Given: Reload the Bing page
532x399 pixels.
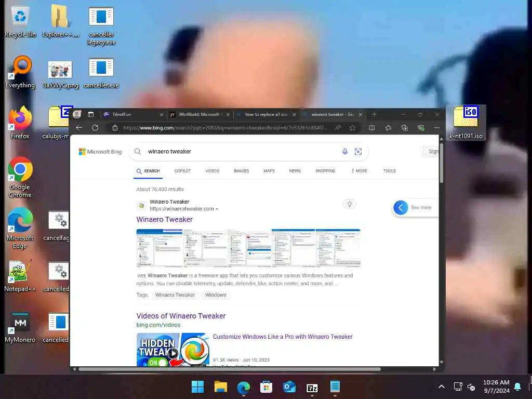Looking at the screenshot, I should coord(96,128).
